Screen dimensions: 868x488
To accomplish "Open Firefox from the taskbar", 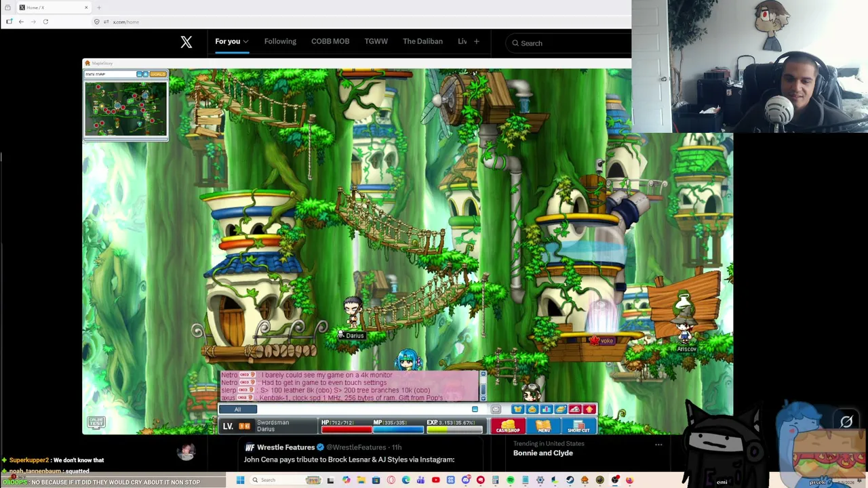I will [x=630, y=480].
